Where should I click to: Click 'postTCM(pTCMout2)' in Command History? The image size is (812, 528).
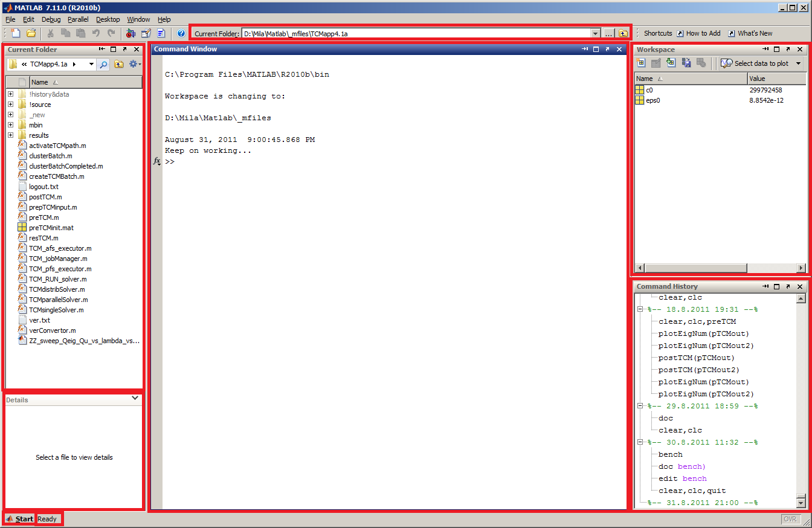pyautogui.click(x=698, y=370)
